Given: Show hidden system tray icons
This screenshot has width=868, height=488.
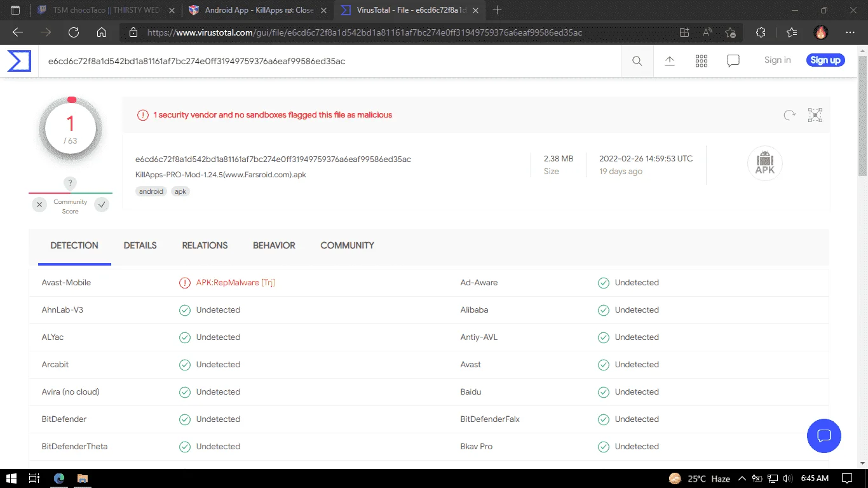Looking at the screenshot, I should coord(742,478).
